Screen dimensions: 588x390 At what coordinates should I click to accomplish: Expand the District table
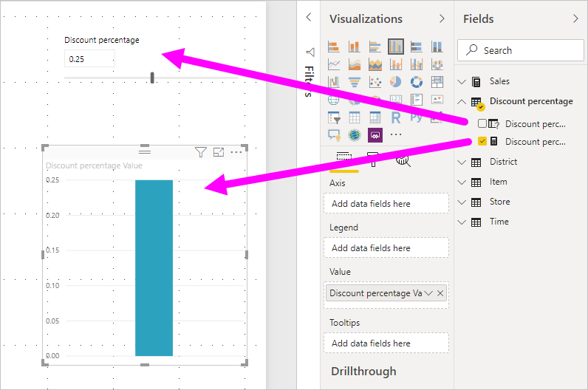tap(462, 162)
